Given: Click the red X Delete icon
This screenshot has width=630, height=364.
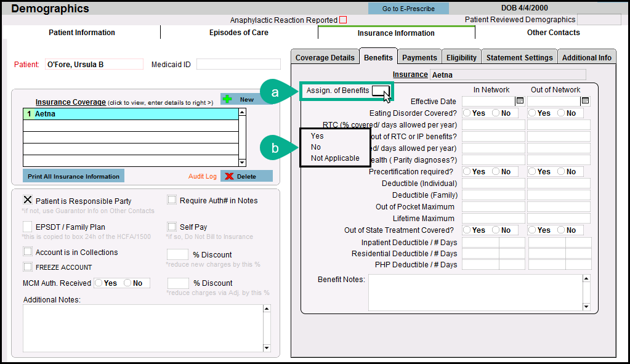Looking at the screenshot, I should pyautogui.click(x=229, y=176).
